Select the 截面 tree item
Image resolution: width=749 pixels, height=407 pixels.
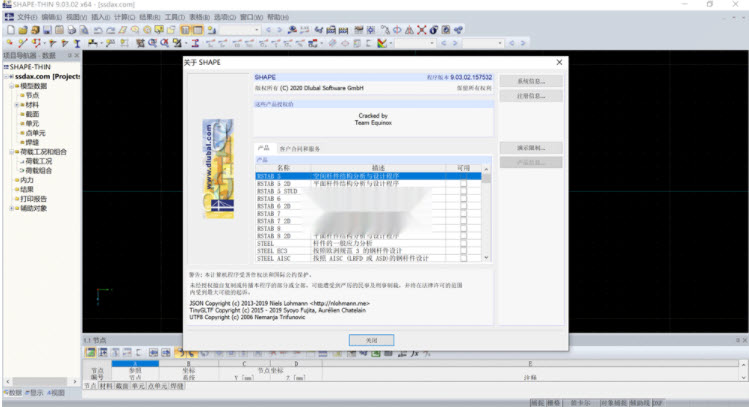point(33,113)
